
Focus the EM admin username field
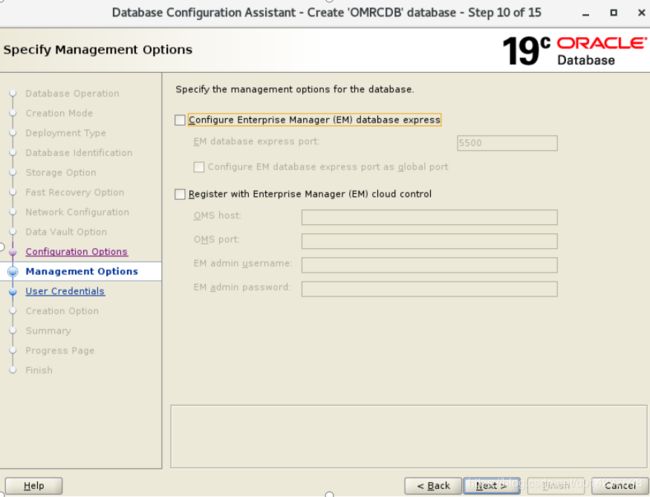pos(429,265)
